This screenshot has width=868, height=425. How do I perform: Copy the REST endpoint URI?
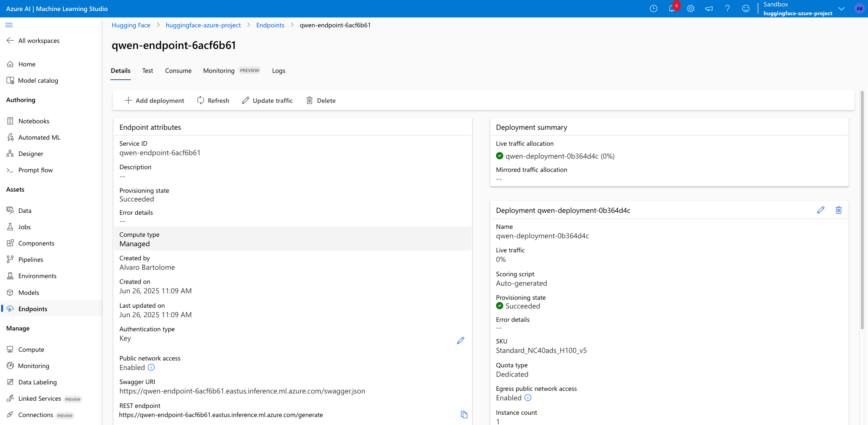coord(464,414)
